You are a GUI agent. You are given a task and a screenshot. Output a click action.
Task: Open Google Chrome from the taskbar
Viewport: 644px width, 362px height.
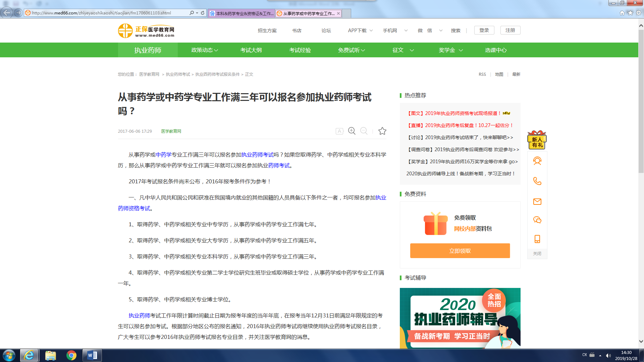coord(71,355)
